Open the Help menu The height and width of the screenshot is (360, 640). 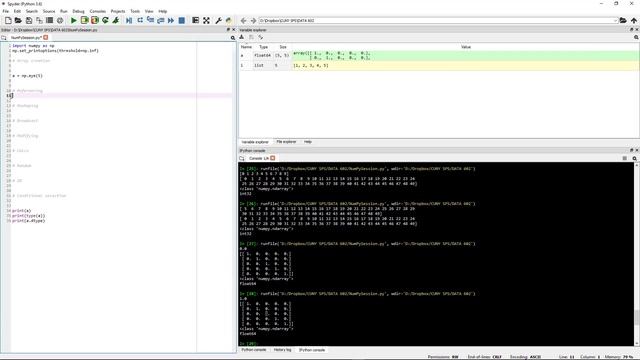(162, 11)
